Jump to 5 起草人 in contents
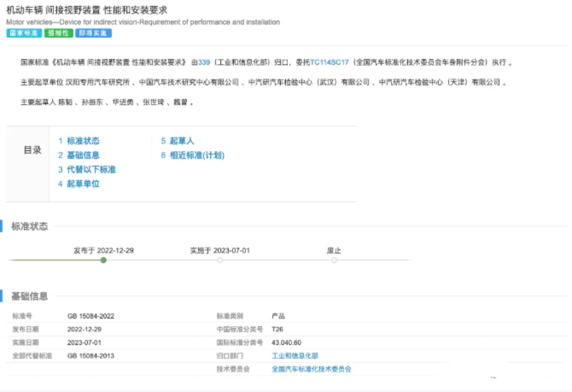 point(178,141)
